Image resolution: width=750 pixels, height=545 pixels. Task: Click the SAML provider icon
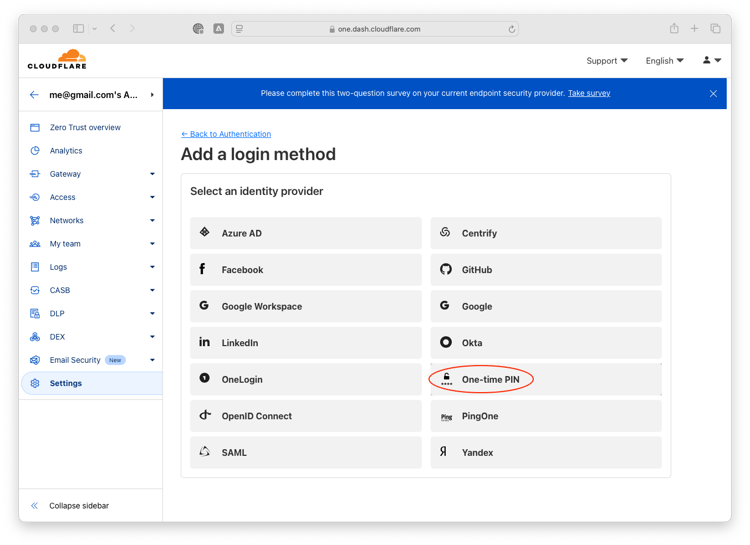(x=205, y=451)
